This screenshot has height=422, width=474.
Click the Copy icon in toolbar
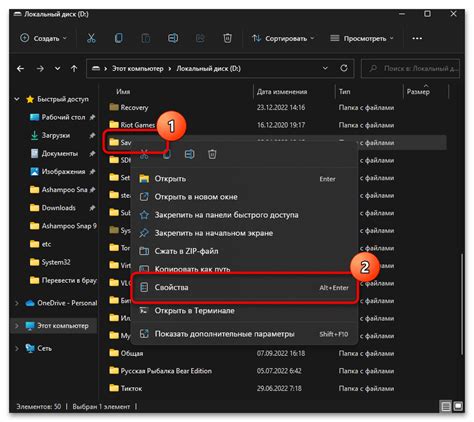click(118, 38)
